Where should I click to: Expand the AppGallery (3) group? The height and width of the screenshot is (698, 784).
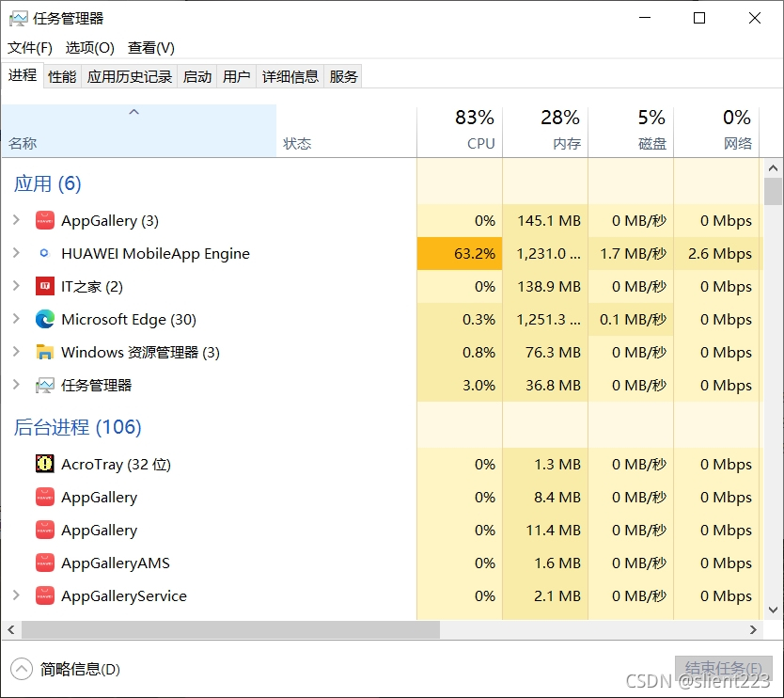coord(16,220)
